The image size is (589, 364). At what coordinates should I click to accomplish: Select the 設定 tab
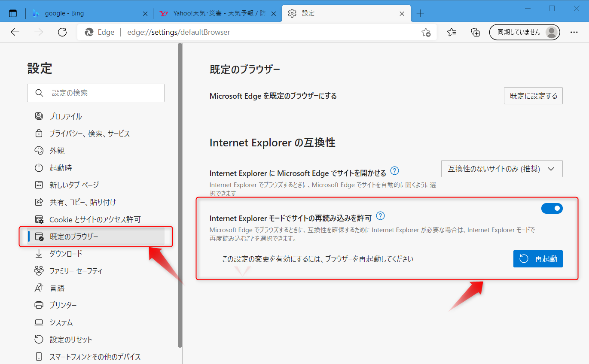346,13
